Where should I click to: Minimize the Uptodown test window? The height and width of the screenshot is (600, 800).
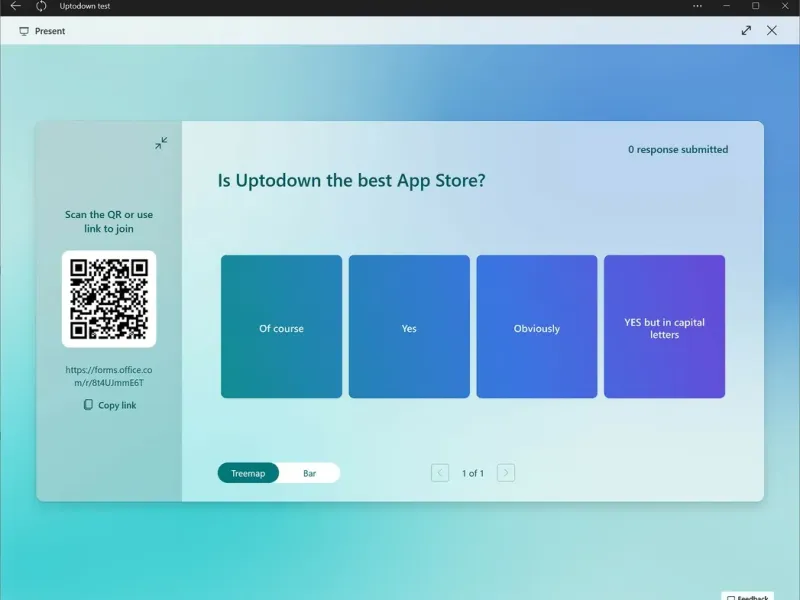click(727, 6)
